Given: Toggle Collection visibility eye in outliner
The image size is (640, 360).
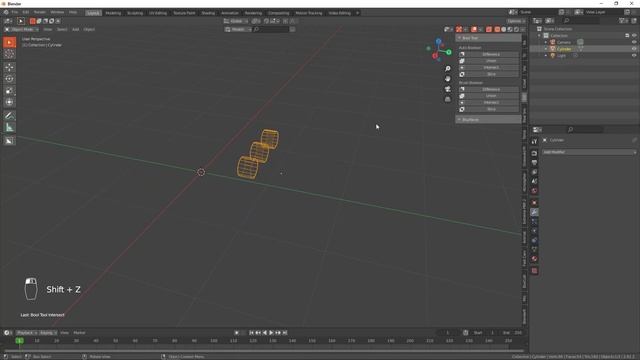Looking at the screenshot, I should tap(634, 36).
